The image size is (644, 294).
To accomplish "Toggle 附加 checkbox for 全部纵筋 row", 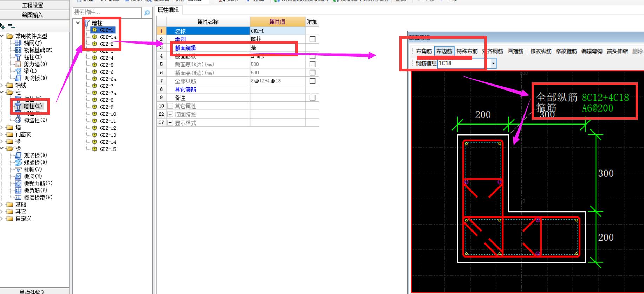I will pos(312,81).
